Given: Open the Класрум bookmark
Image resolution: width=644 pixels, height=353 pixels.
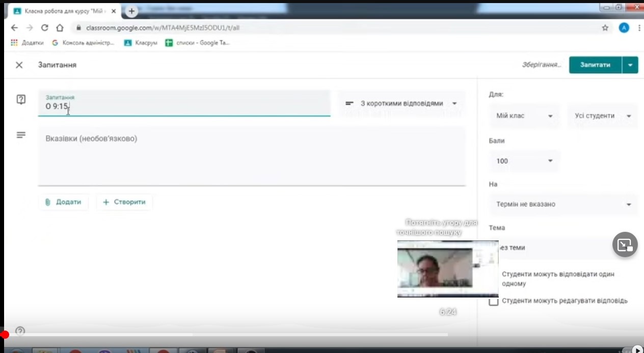Looking at the screenshot, I should (141, 43).
